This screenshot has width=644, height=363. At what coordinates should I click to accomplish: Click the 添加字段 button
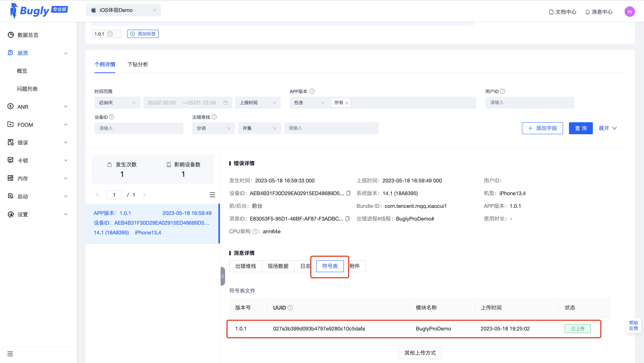pyautogui.click(x=542, y=128)
